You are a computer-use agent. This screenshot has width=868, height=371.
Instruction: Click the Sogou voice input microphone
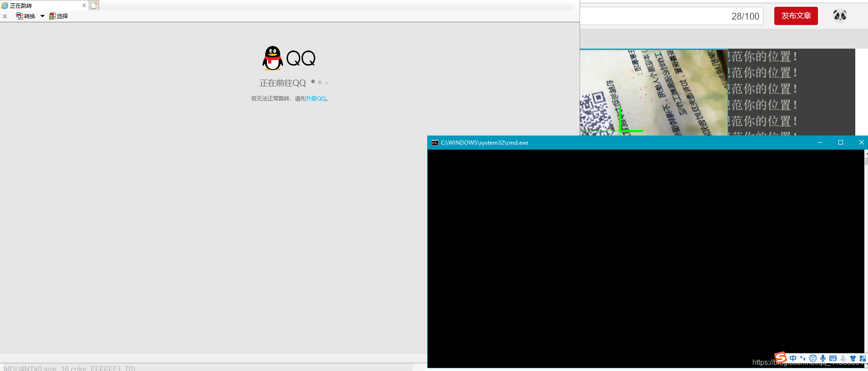point(823,358)
